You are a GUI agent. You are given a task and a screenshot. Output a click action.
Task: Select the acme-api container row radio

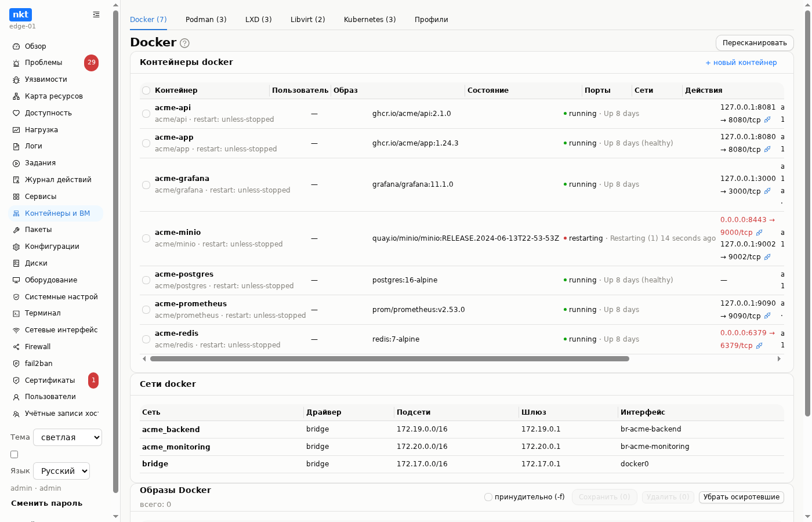tap(146, 114)
